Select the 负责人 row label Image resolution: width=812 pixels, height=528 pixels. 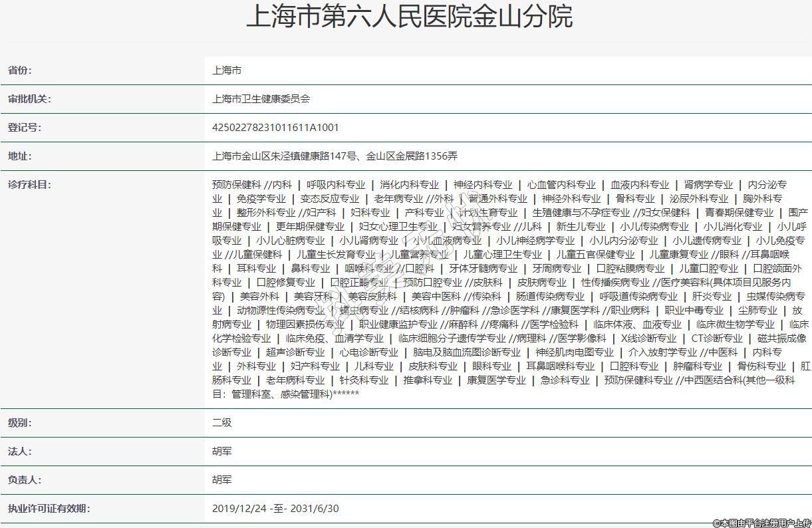(x=24, y=480)
